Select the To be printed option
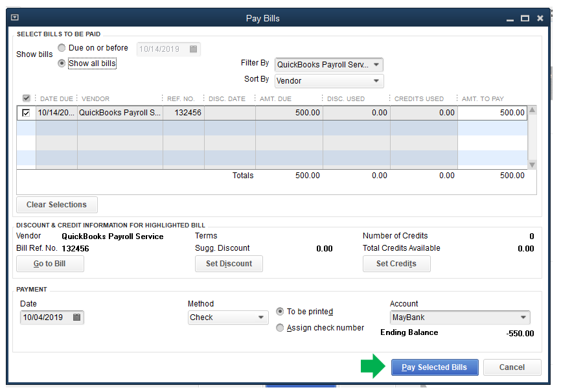 [280, 312]
